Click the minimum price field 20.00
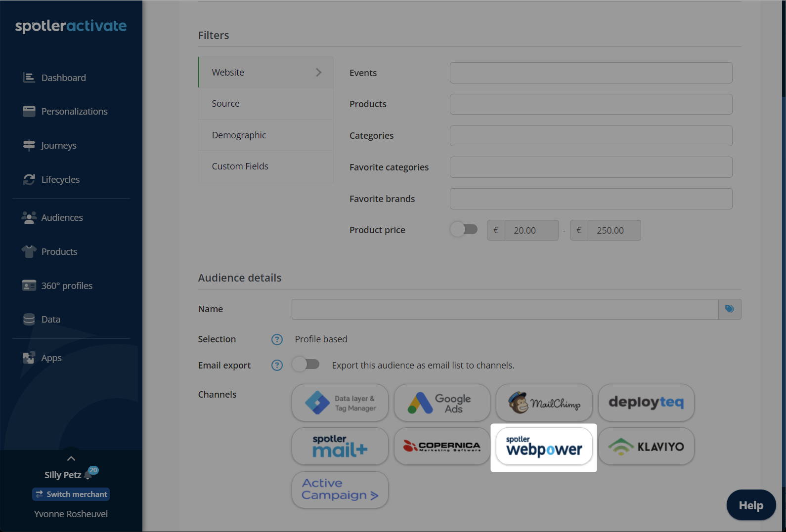Screen dimensions: 786x532 [532, 231]
